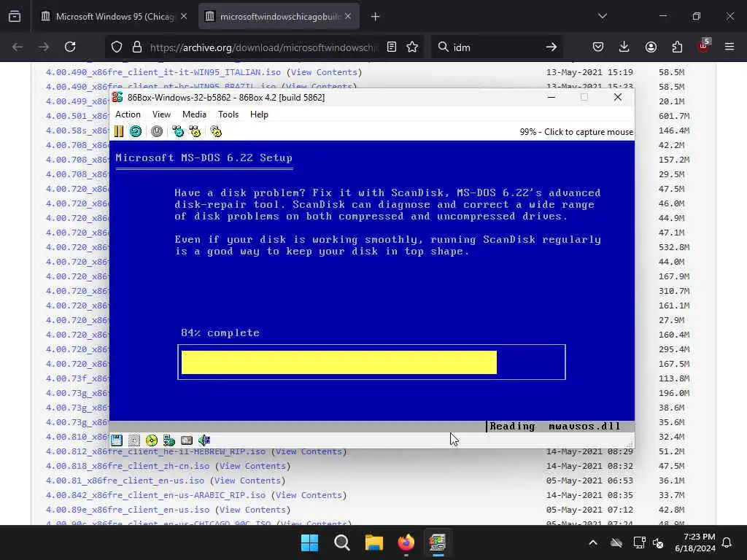Open 86Box settings toolbar icon
Screen dimensions: 747x560
coord(216,131)
